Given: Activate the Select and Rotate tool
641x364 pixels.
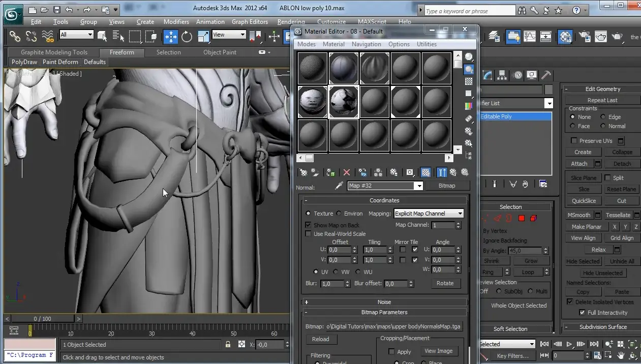Looking at the screenshot, I should (187, 36).
